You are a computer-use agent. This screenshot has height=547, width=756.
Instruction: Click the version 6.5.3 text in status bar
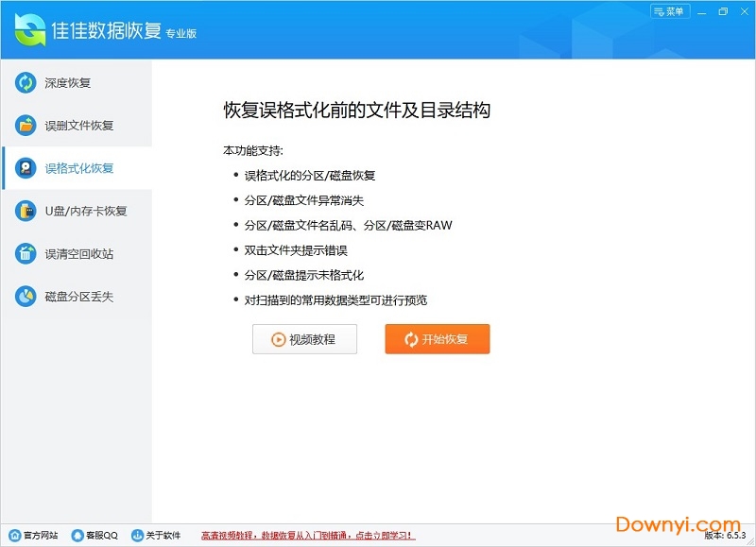pos(726,536)
